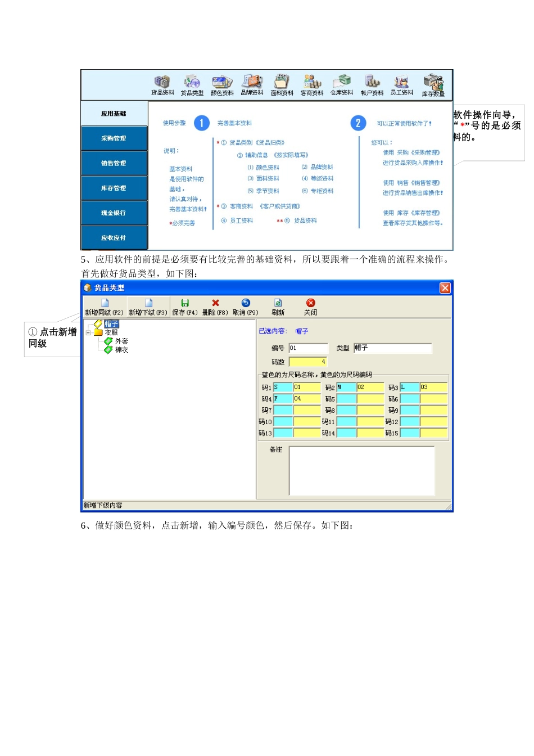Viewport: 534px width, 756px height.
Task: Click 使用 库存《库存管理》link
Action: pyautogui.click(x=411, y=213)
